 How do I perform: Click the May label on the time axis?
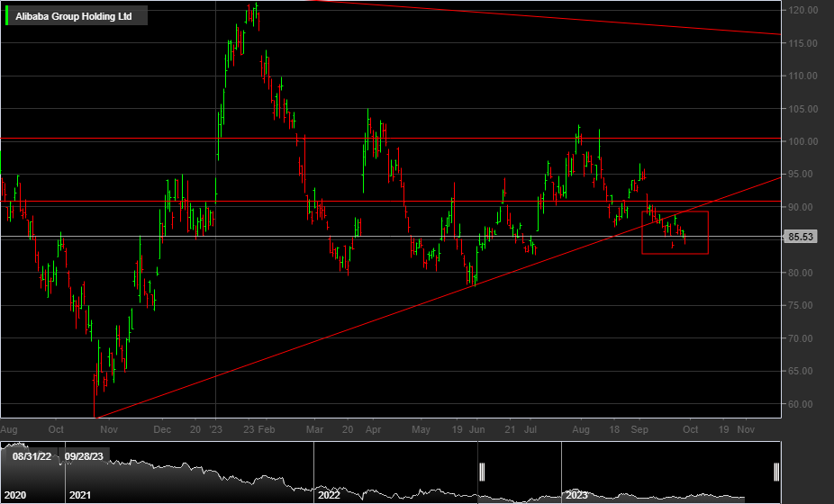pyautogui.click(x=421, y=429)
